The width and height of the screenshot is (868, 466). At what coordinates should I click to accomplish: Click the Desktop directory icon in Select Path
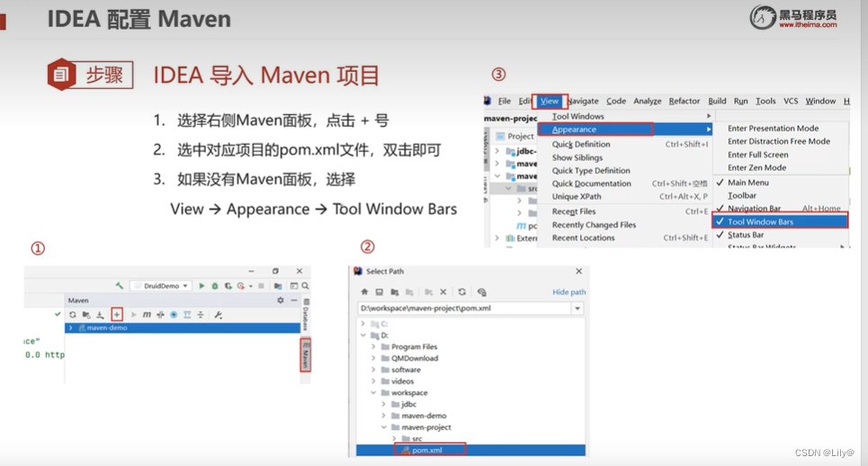pos(380,291)
